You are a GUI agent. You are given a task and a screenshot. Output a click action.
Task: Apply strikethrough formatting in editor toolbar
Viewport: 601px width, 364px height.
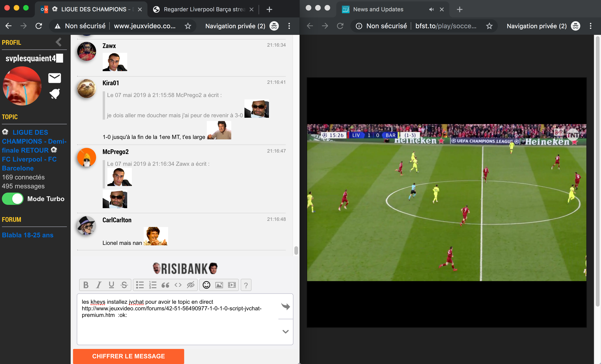pos(124,285)
